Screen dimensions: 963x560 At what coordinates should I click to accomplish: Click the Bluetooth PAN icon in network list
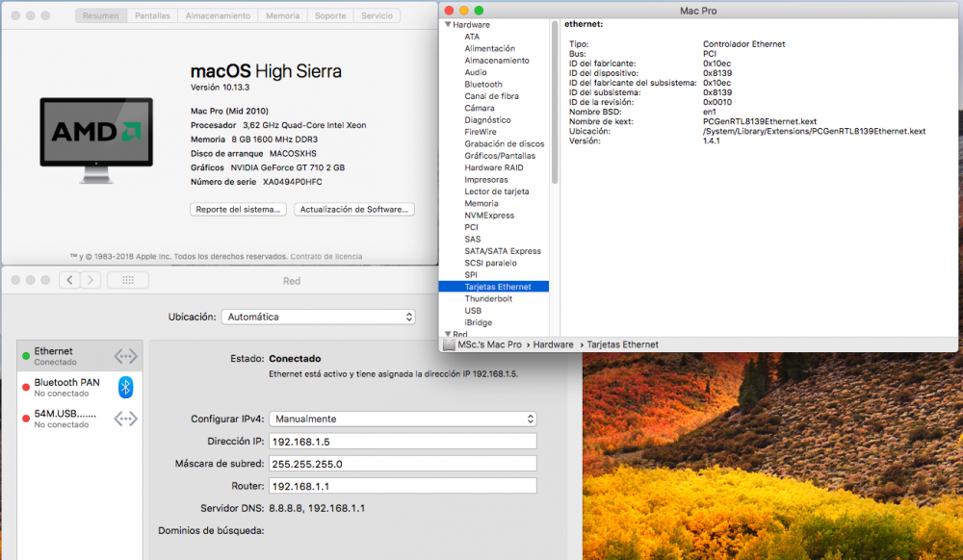[125, 387]
